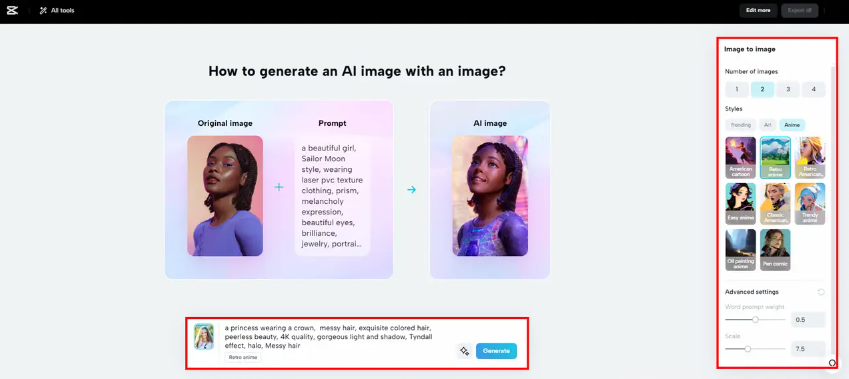Click the Scale value field 7.5
Image resolution: width=849 pixels, height=379 pixels.
pos(808,349)
